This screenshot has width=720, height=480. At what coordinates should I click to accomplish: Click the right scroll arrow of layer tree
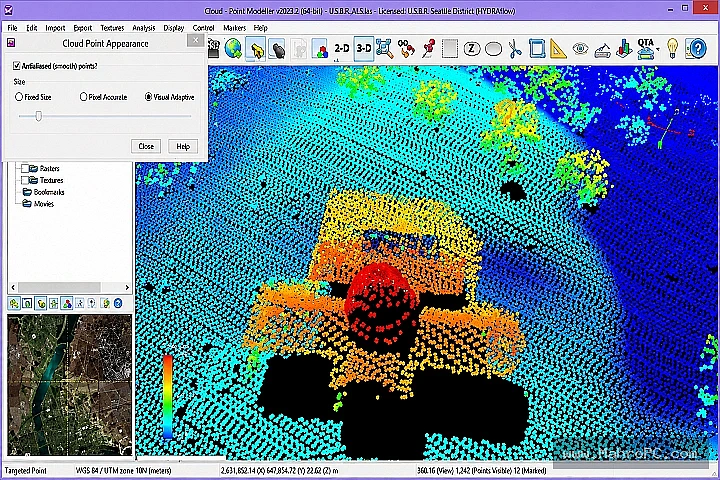(127, 287)
